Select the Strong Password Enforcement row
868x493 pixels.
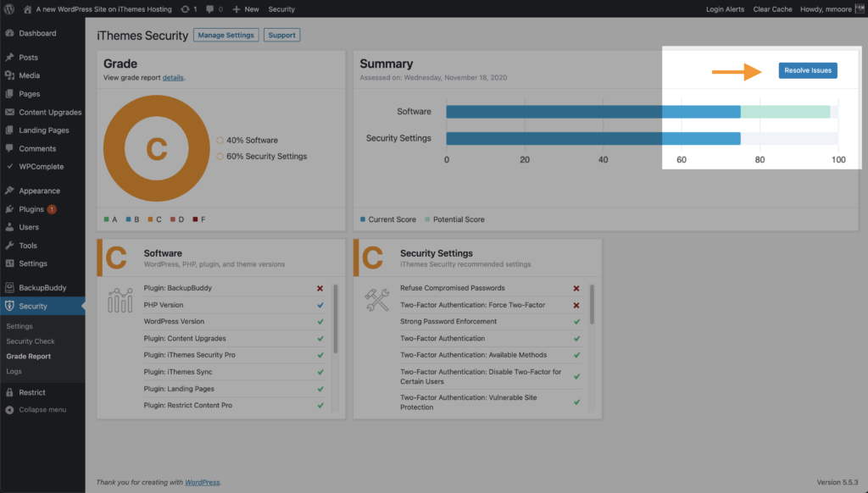pyautogui.click(x=491, y=322)
